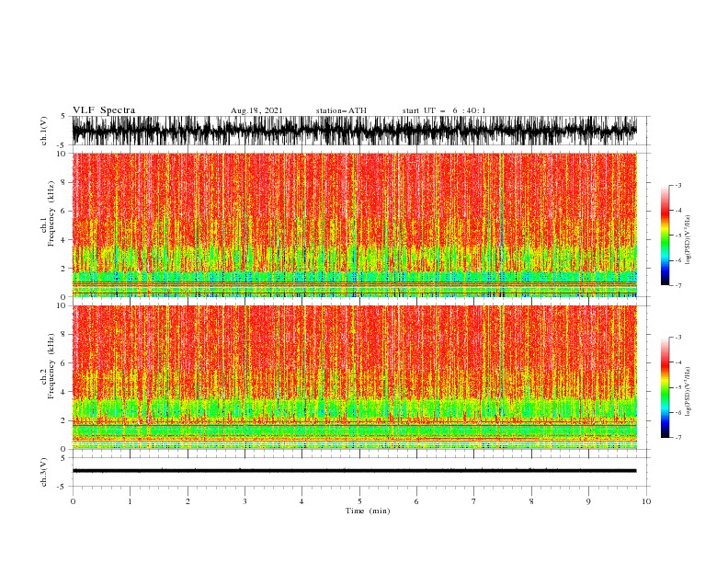
Task: Click the ch.3 flat waveform trace
Action: click(354, 471)
